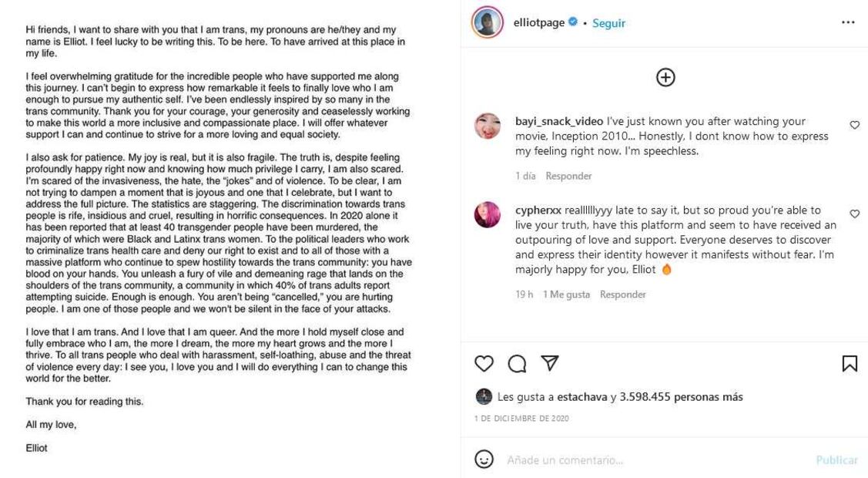Save the post with the bookmark icon
The width and height of the screenshot is (868, 478).
point(850,363)
